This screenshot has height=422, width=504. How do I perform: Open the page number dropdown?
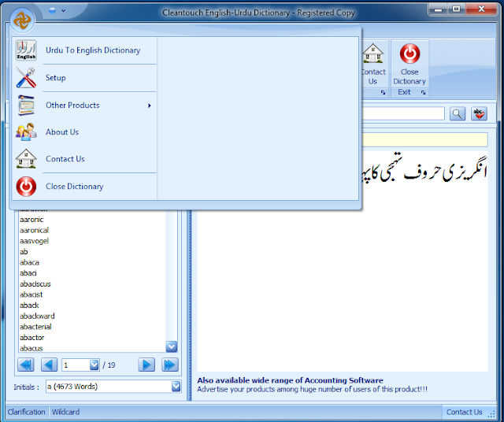point(94,365)
